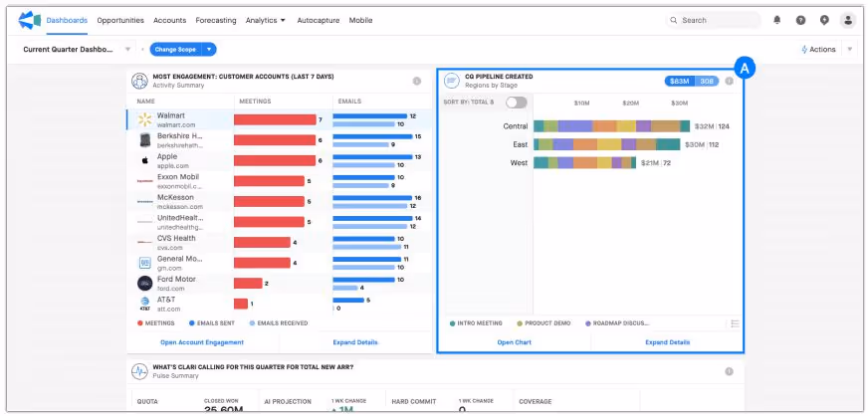Select the Walmart logo
Screen dimensions: 868x416
[x=145, y=119]
